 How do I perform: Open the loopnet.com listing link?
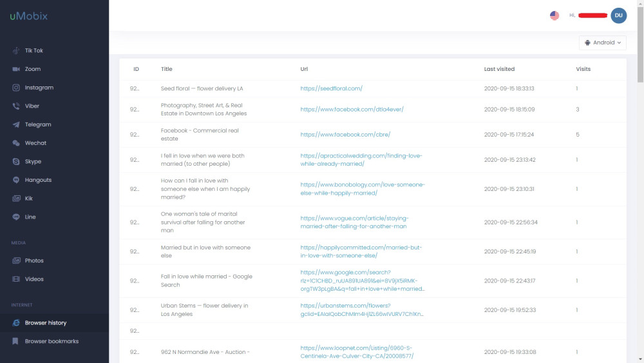point(357,352)
